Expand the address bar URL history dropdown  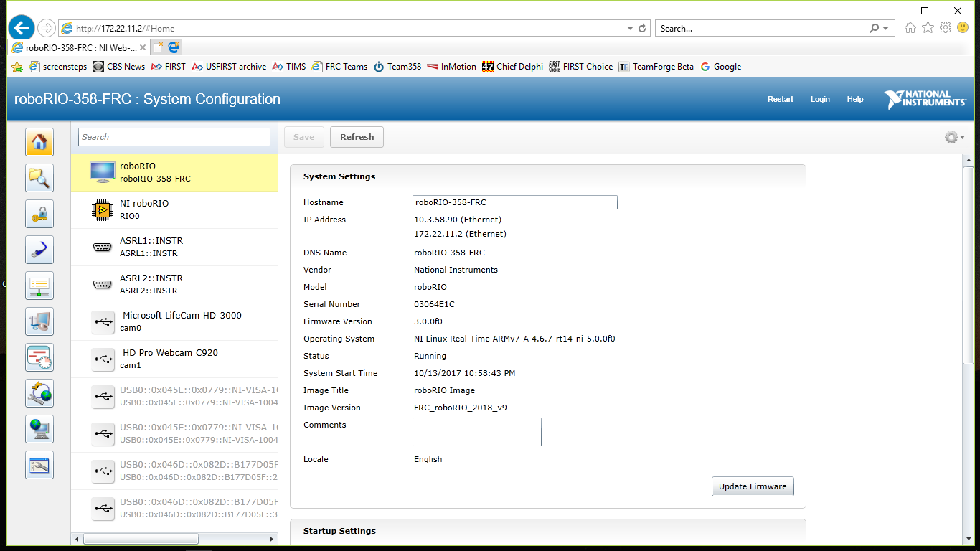point(630,29)
